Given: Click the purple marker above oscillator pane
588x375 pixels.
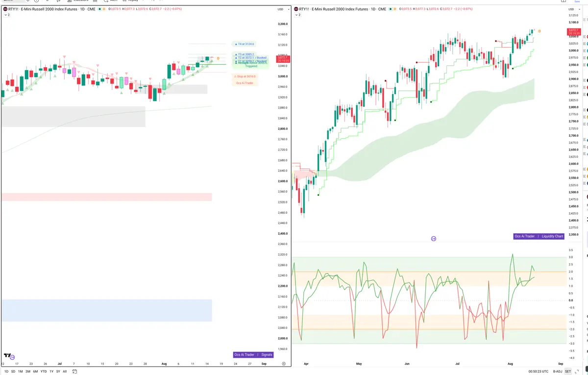Looking at the screenshot, I should click(433, 239).
